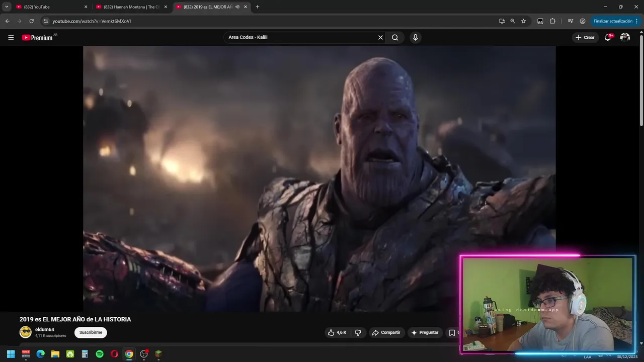The image size is (644, 362).
Task: Open Chrome three-dot menu
Action: point(636,21)
